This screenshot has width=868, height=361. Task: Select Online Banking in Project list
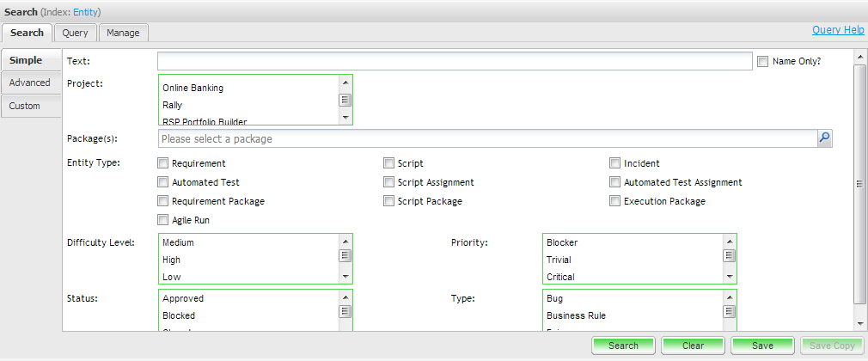[x=193, y=88]
